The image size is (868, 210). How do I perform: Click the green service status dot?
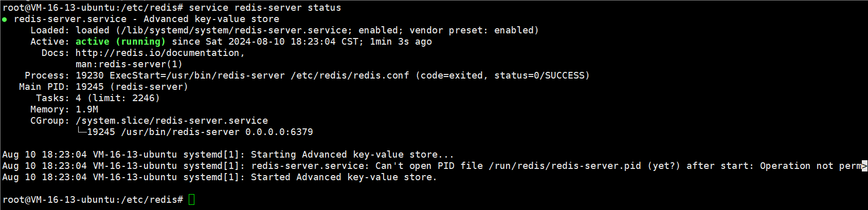pos(5,20)
